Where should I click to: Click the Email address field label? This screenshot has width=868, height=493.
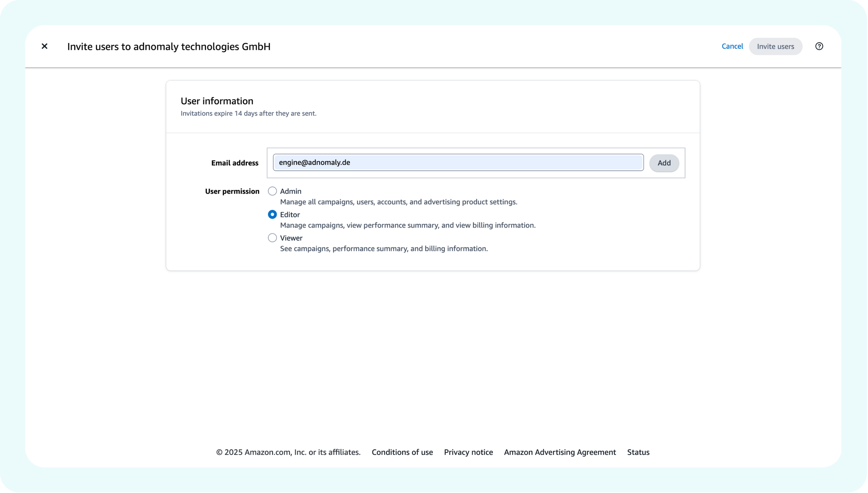235,163
